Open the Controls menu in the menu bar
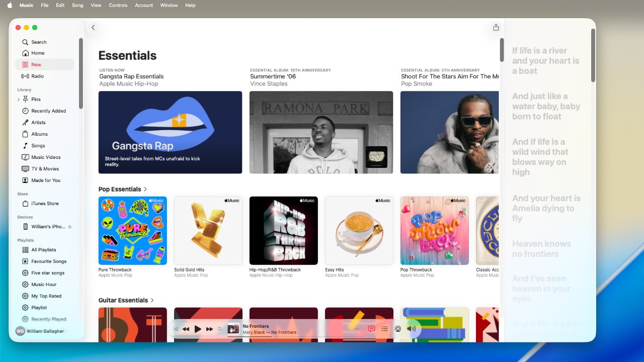 pyautogui.click(x=118, y=5)
